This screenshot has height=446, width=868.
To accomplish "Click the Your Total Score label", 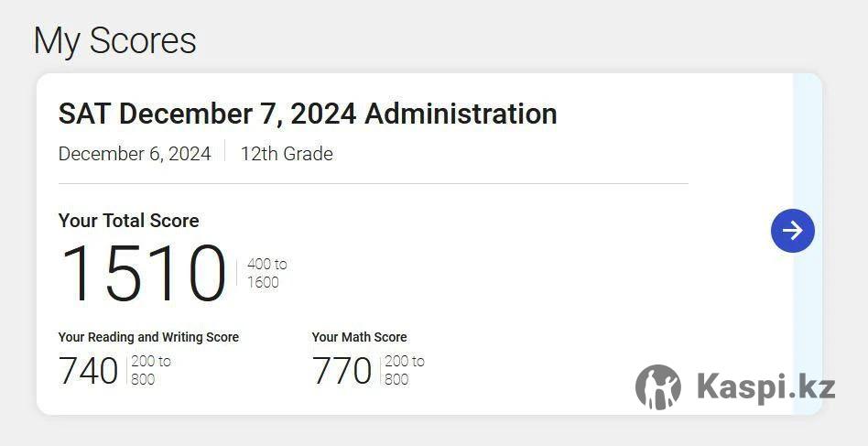I will [x=128, y=221].
